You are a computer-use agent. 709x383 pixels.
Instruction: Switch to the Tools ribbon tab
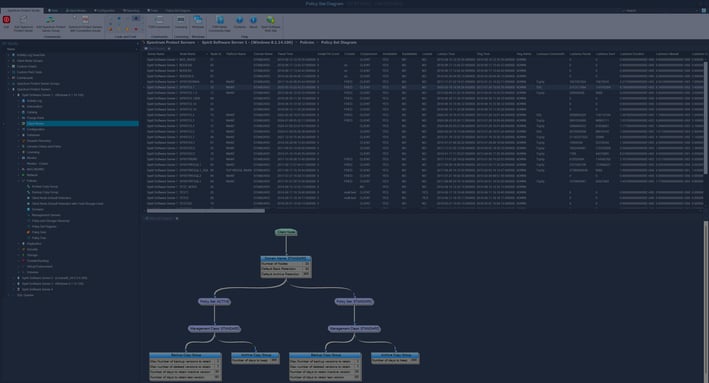153,10
